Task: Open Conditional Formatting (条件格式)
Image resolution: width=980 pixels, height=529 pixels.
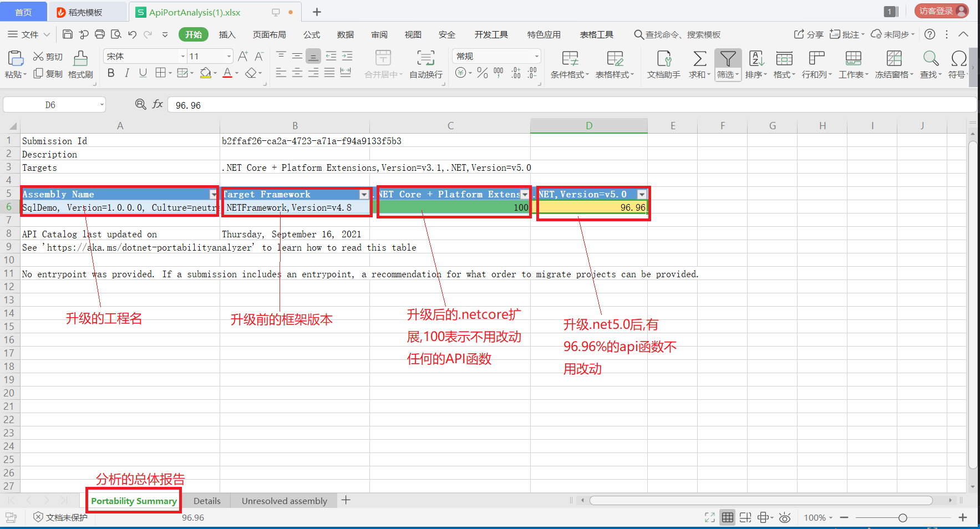Action: (x=570, y=64)
